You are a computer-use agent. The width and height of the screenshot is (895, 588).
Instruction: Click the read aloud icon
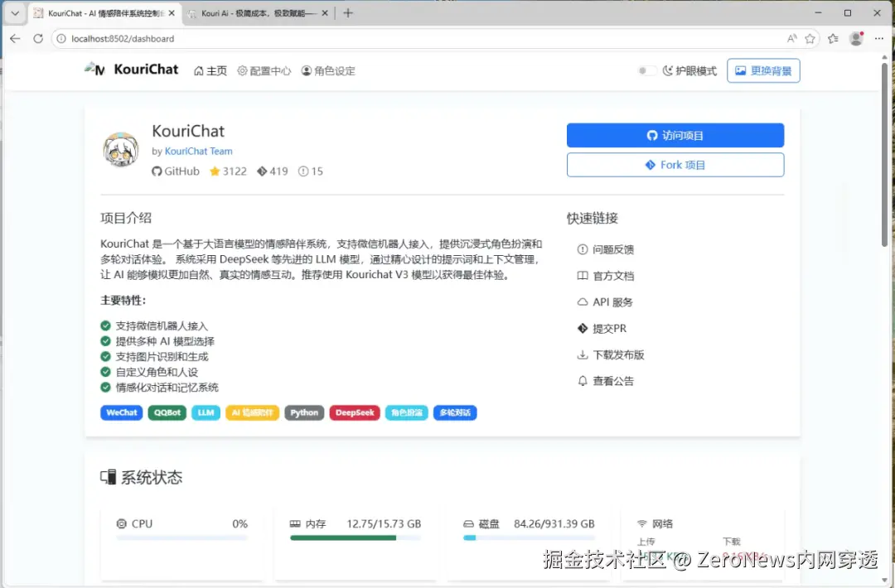(791, 38)
